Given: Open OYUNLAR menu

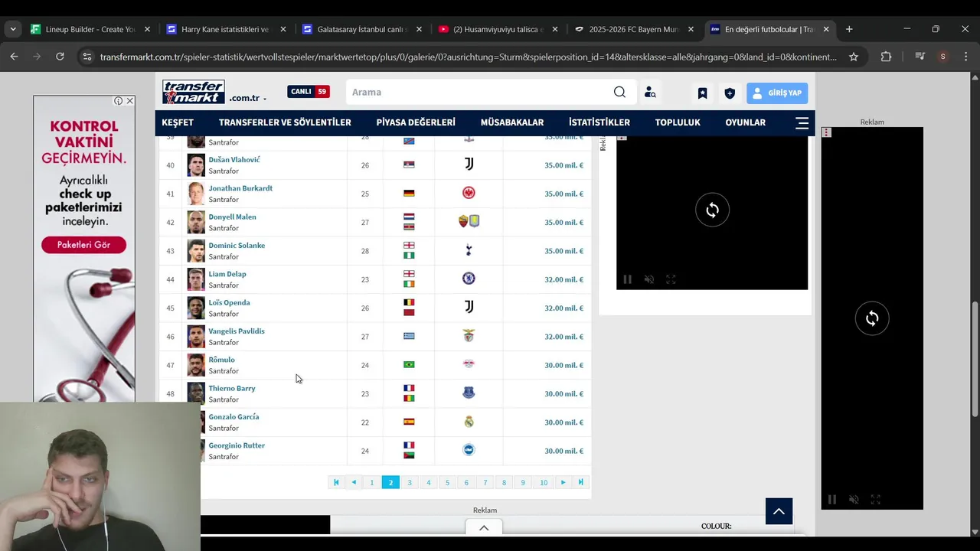Looking at the screenshot, I should [746, 122].
